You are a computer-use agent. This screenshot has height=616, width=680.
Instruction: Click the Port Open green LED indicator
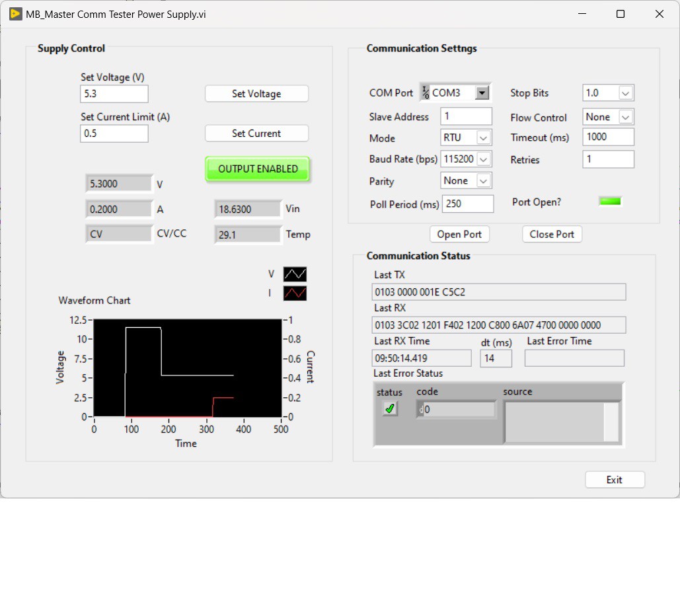[610, 202]
